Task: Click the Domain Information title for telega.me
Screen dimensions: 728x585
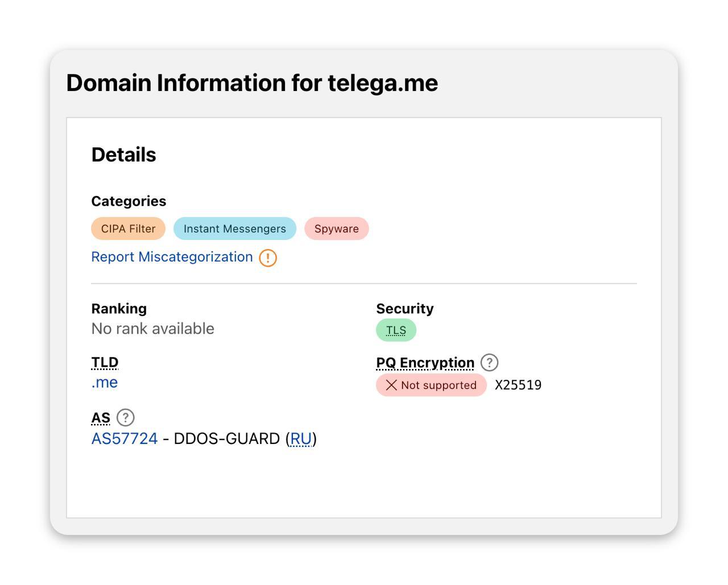Action: point(252,82)
